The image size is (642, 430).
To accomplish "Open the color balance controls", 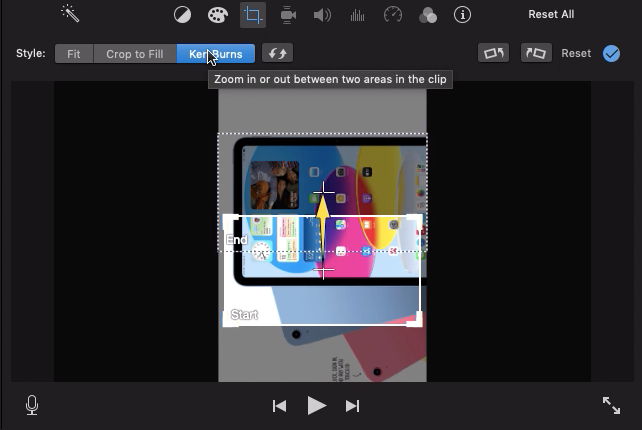I will 182,15.
